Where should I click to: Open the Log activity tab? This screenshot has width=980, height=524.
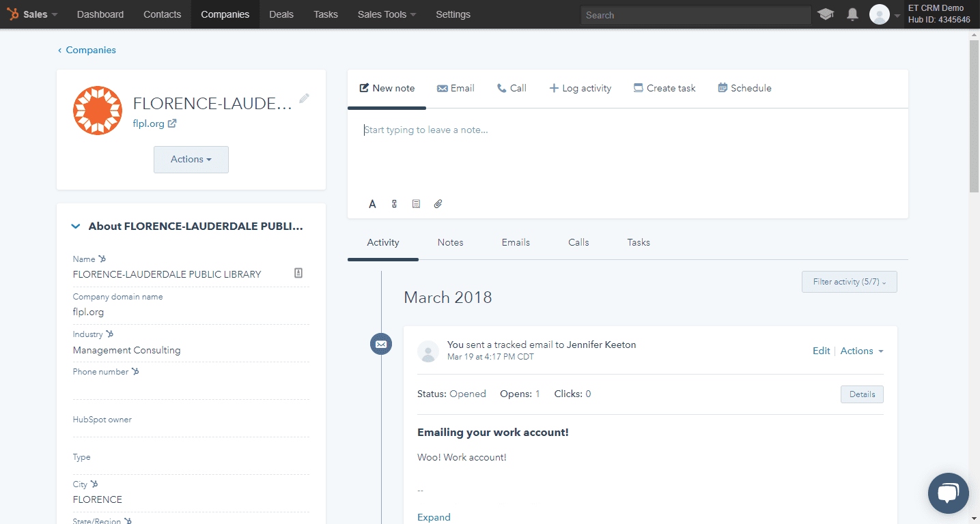[x=580, y=88]
